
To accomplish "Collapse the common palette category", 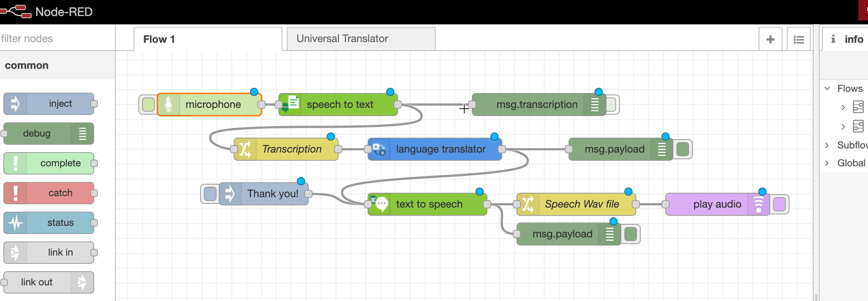I will tap(57, 65).
